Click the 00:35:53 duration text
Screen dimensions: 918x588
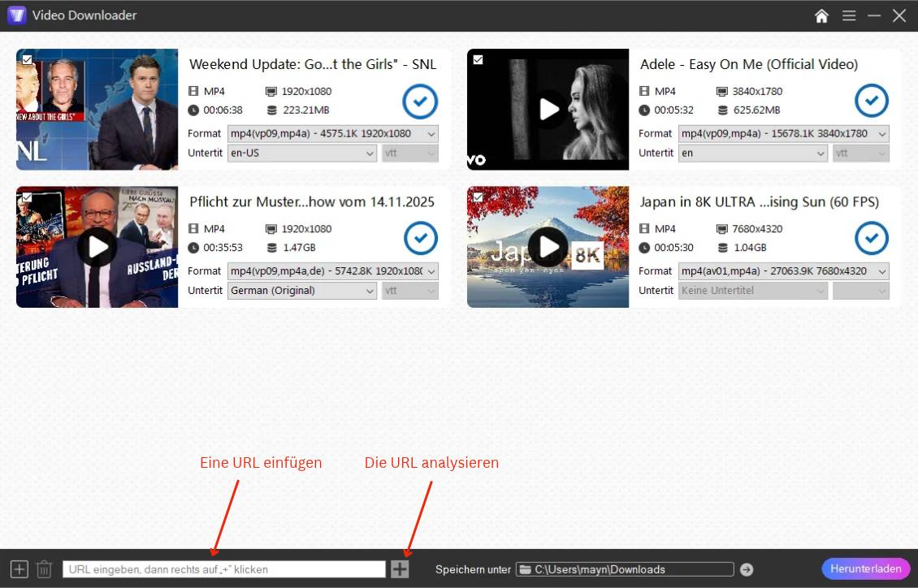click(x=223, y=248)
